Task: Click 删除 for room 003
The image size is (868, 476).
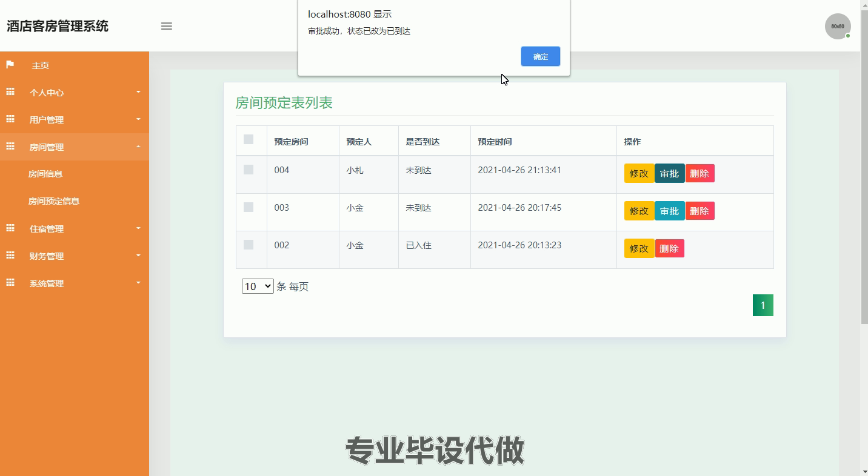Action: [x=699, y=211]
